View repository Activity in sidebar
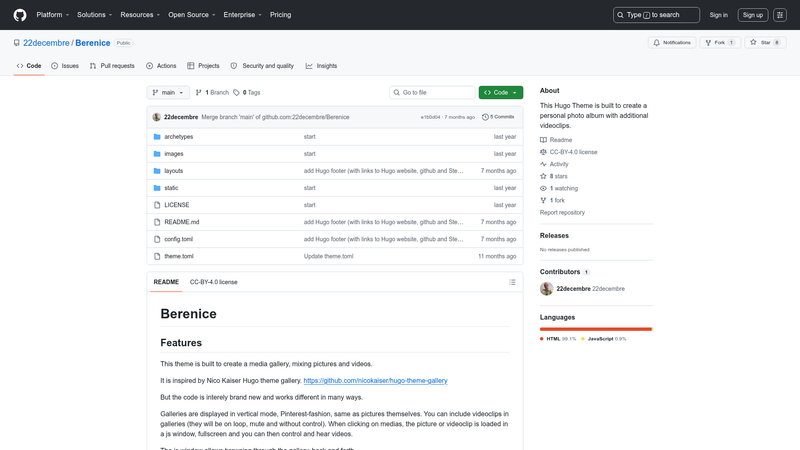800x450 pixels. [x=554, y=164]
